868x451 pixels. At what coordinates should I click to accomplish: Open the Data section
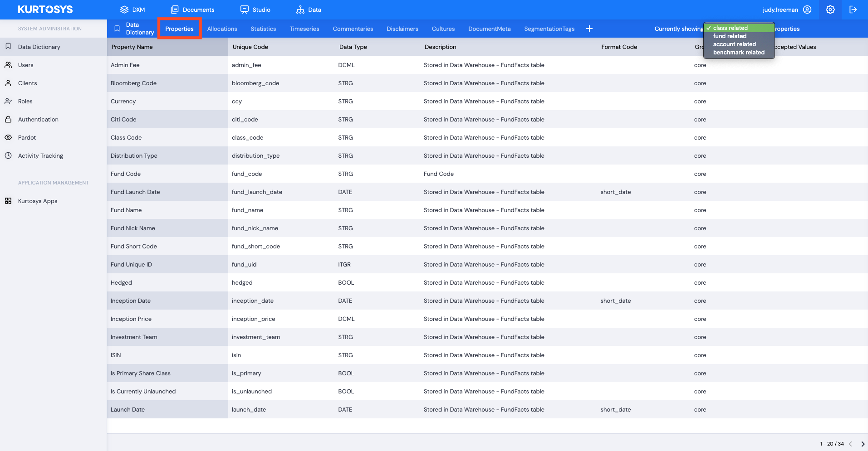[308, 9]
